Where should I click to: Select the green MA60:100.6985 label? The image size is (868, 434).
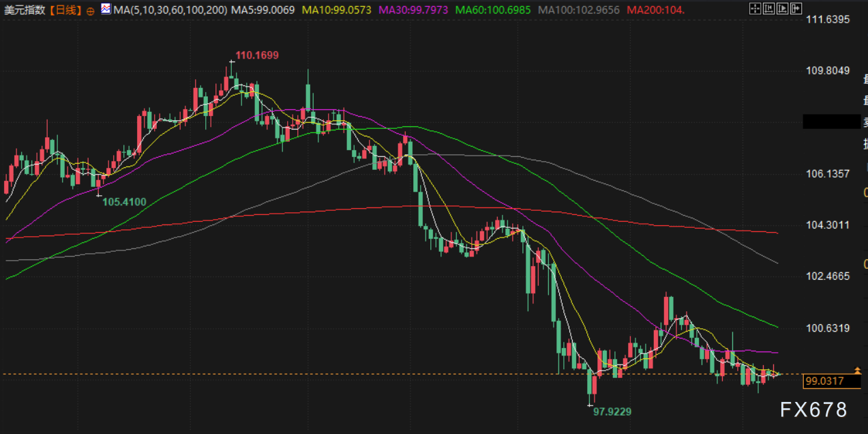coord(494,10)
